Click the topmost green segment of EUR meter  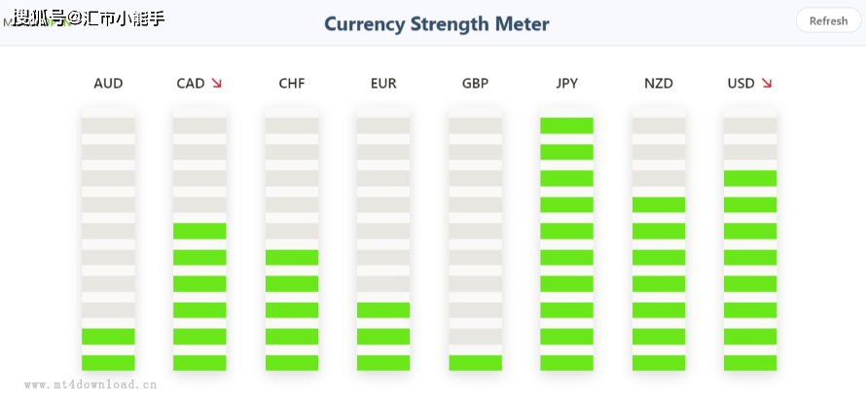coord(383,309)
